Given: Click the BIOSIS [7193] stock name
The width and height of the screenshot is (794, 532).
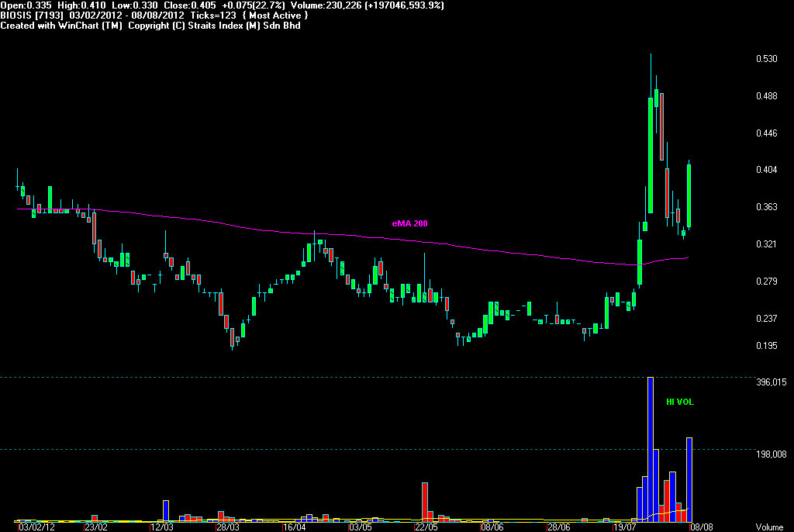Looking at the screenshot, I should [x=32, y=16].
